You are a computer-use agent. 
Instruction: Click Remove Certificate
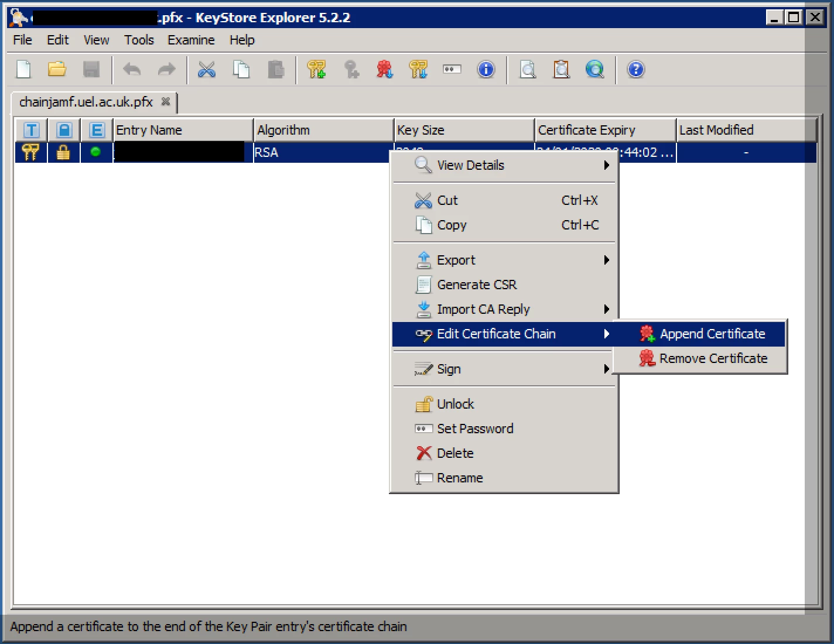pyautogui.click(x=700, y=358)
